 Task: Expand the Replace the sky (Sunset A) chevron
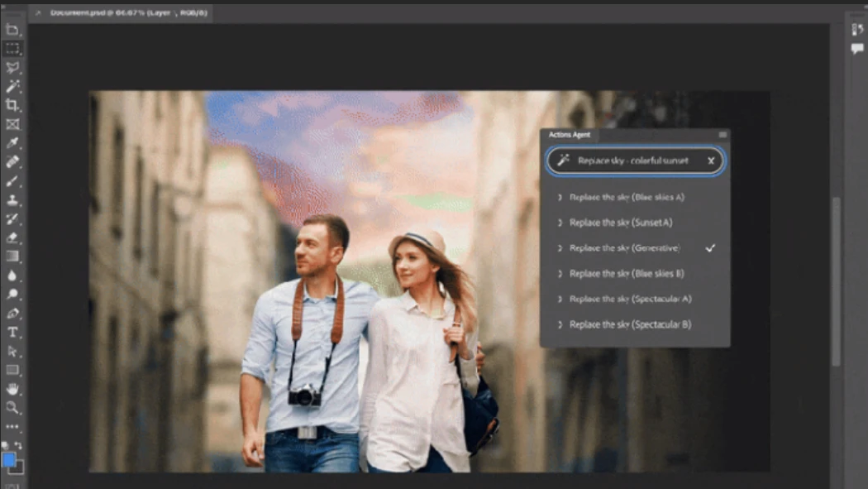point(560,223)
